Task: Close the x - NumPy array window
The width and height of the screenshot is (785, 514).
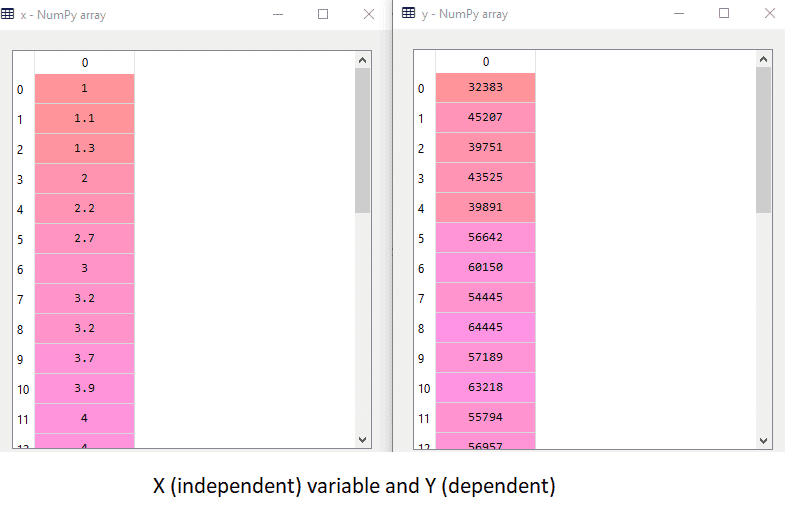Action: point(369,14)
